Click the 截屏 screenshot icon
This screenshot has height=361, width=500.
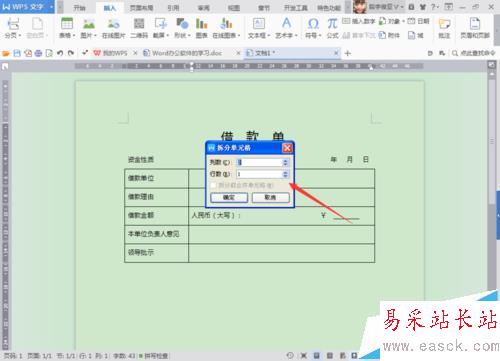[161, 24]
